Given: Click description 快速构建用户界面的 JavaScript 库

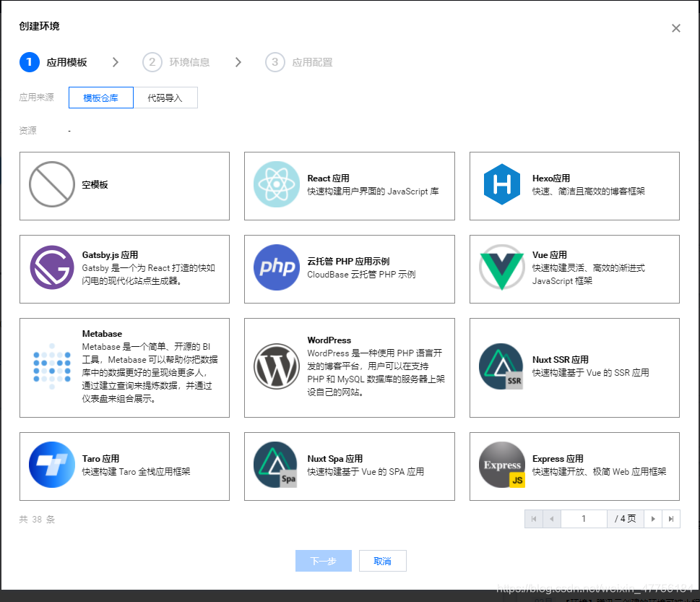Looking at the screenshot, I should click(x=373, y=191).
